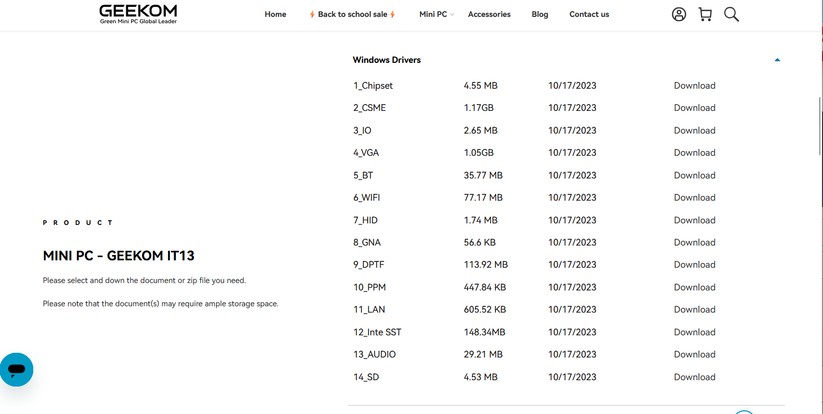
Task: Click the 7_HID file name
Action: (365, 220)
